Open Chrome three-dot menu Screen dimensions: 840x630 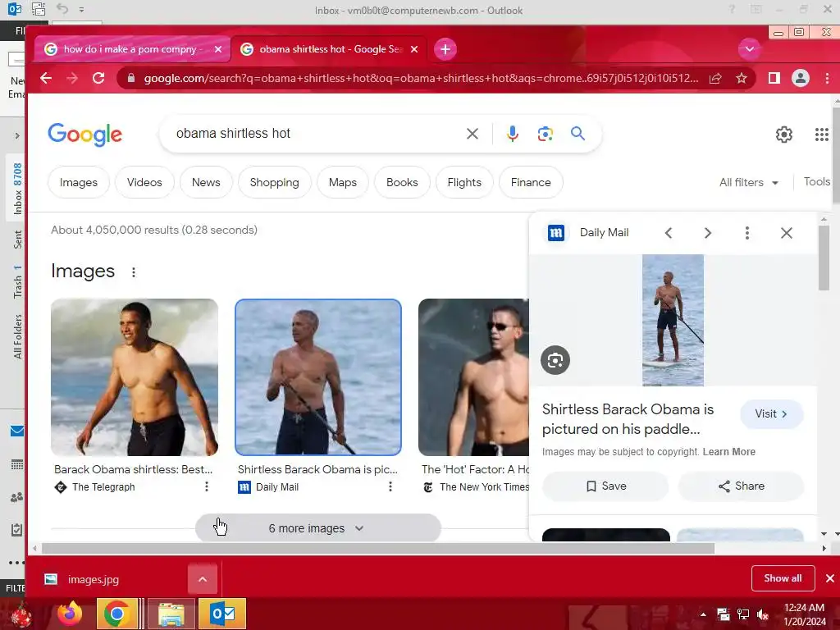click(827, 78)
